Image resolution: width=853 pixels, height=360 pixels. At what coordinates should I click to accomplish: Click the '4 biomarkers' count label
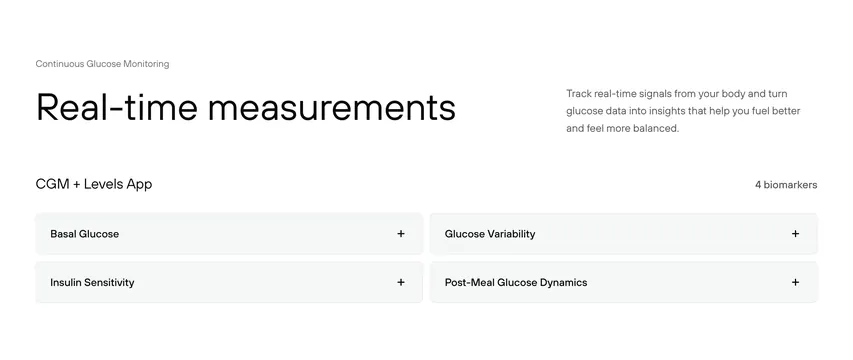(786, 185)
